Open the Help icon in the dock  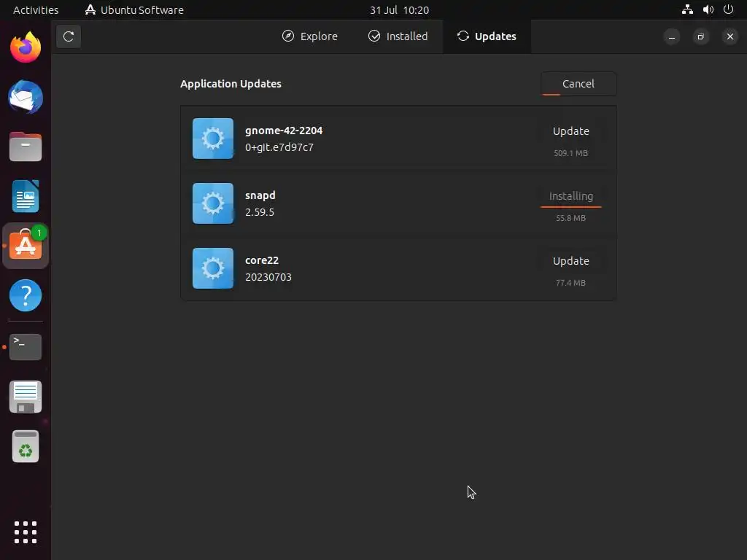(26, 295)
